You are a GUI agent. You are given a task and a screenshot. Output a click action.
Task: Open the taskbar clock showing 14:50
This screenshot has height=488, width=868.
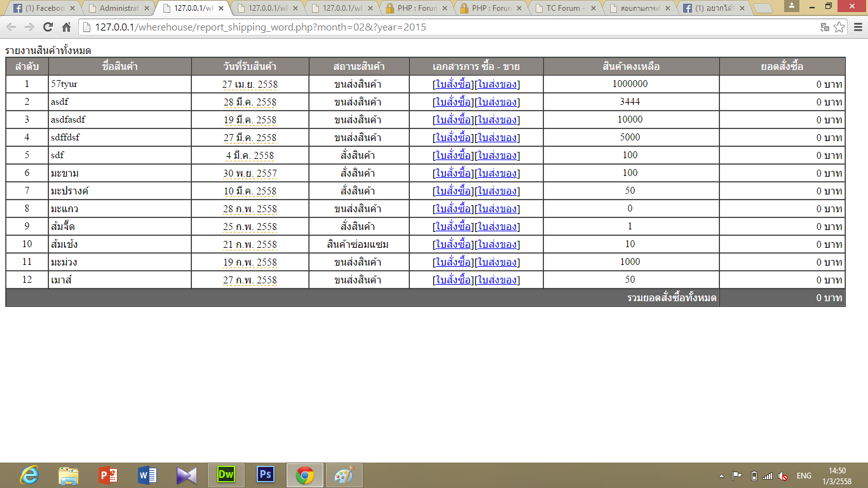[837, 476]
